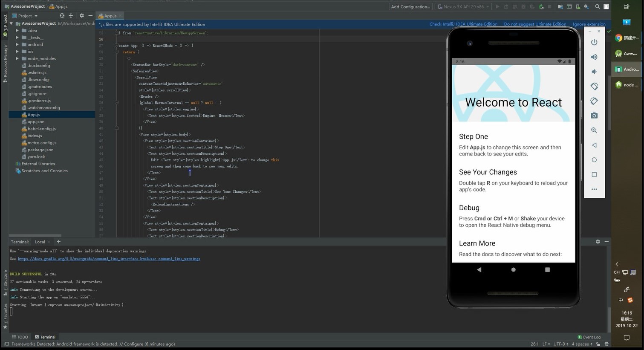Screen dimensions: 644x350
Task: Toggle the 2: Favorites tool window
Action: (5, 316)
